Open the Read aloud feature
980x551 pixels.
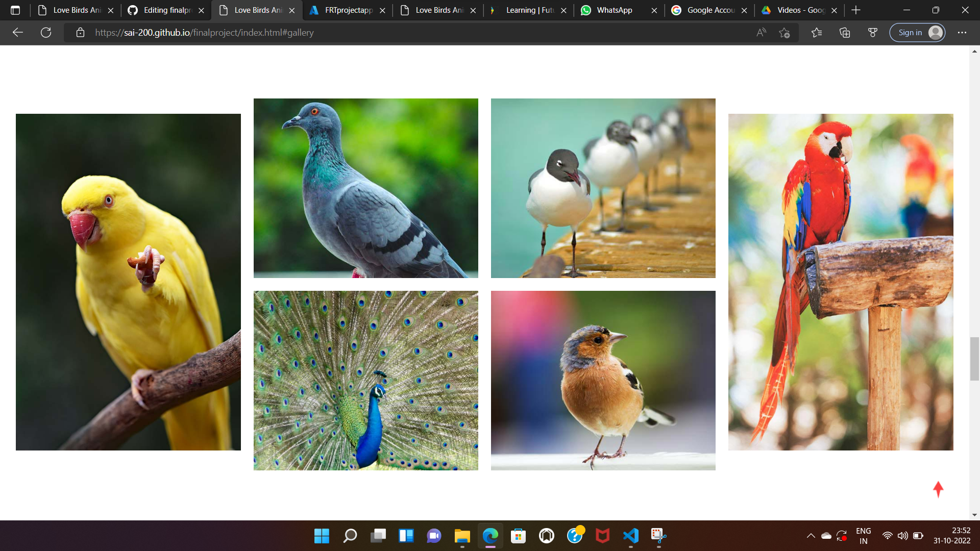[761, 32]
